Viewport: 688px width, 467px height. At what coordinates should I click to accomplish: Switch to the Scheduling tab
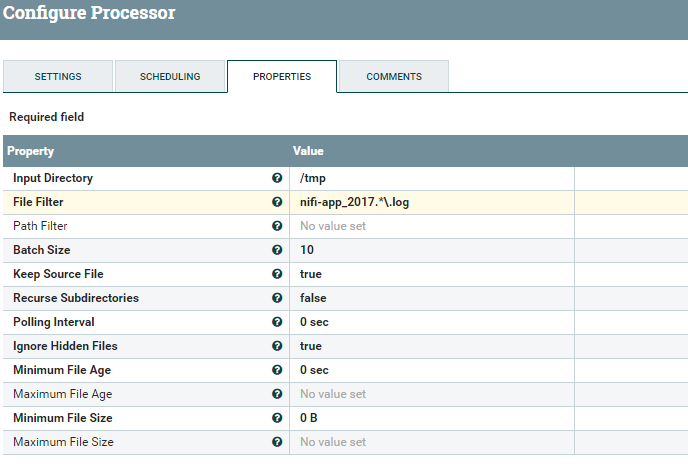click(x=170, y=77)
